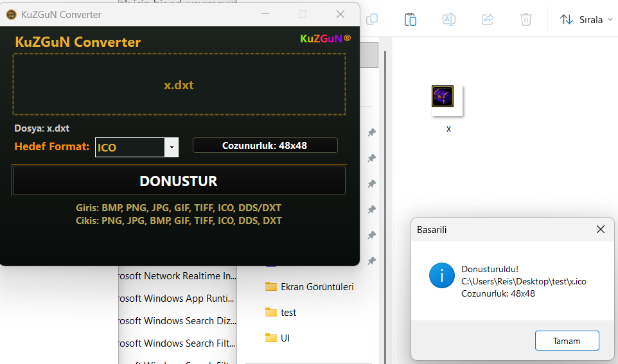Viewport: 618px width, 364px height.
Task: Close the Basarili message dialog
Action: [600, 229]
